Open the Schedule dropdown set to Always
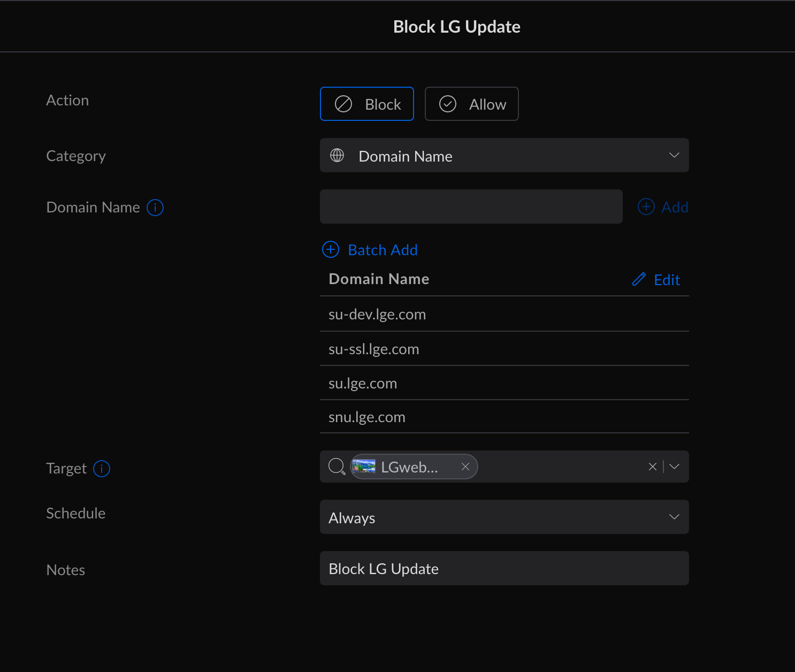 (504, 517)
